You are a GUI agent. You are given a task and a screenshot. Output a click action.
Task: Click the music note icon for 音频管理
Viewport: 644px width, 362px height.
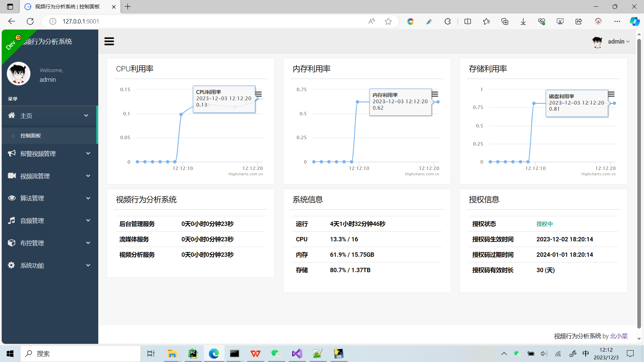12,220
